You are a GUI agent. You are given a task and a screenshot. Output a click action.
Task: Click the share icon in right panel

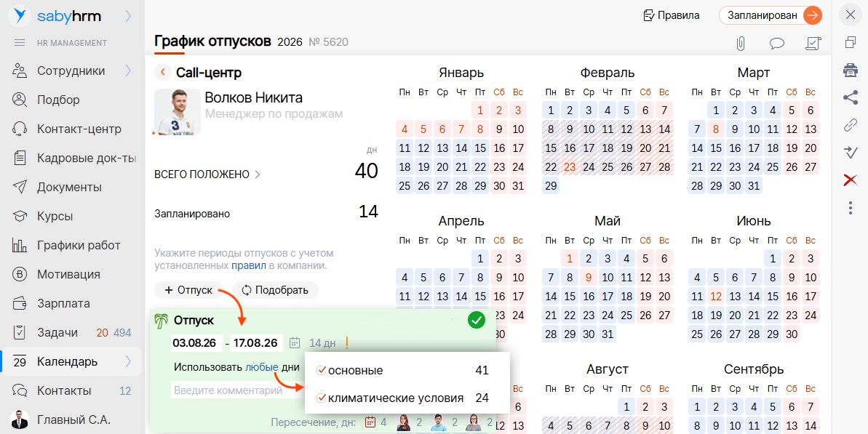click(x=851, y=97)
